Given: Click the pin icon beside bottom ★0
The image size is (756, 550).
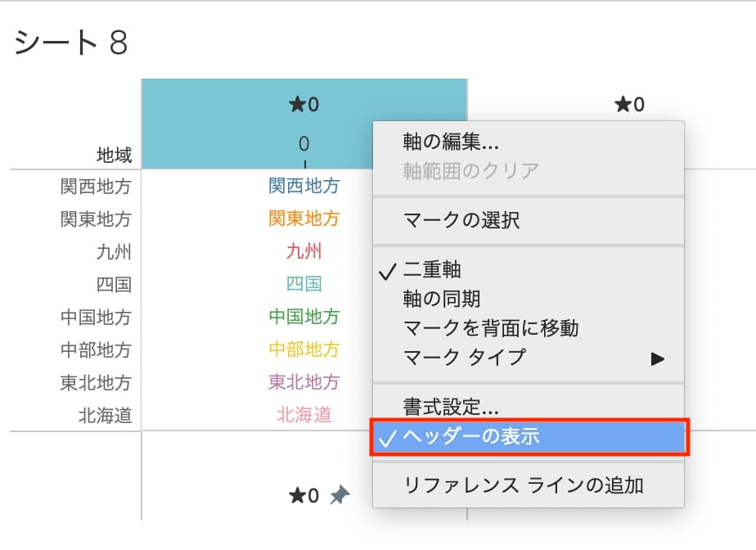Looking at the screenshot, I should (x=340, y=495).
